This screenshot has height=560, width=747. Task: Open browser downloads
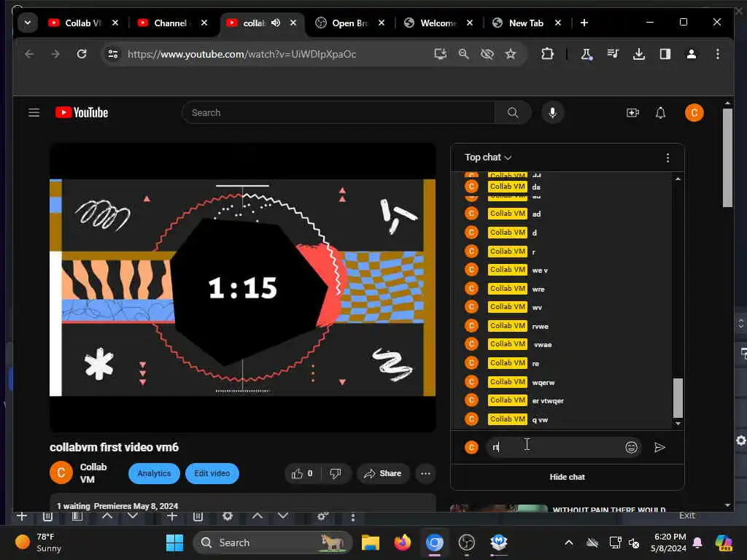[x=639, y=54]
